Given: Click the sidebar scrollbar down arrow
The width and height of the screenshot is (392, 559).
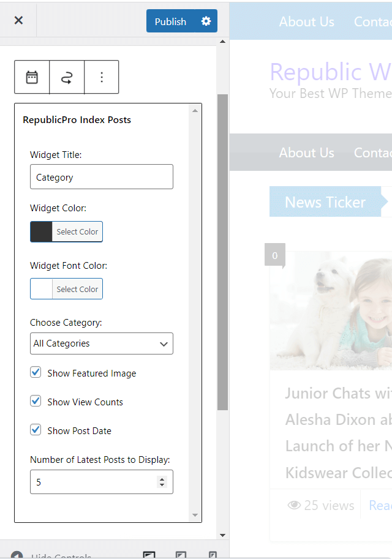Looking at the screenshot, I should [222, 535].
